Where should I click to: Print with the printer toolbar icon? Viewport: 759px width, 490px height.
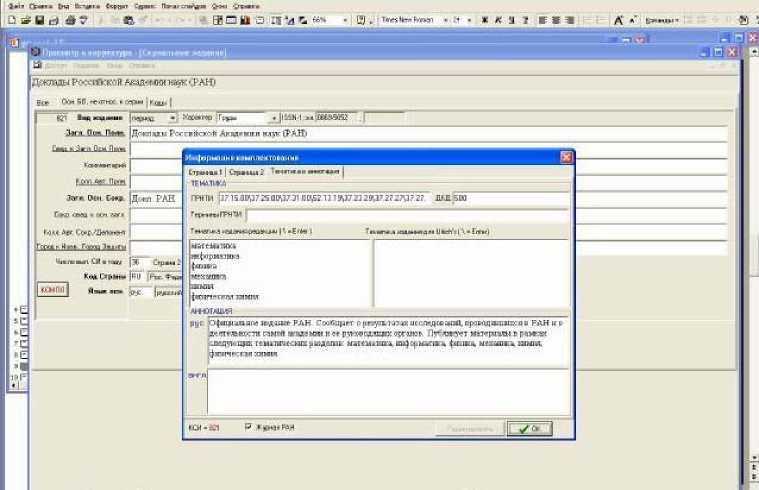(70, 20)
